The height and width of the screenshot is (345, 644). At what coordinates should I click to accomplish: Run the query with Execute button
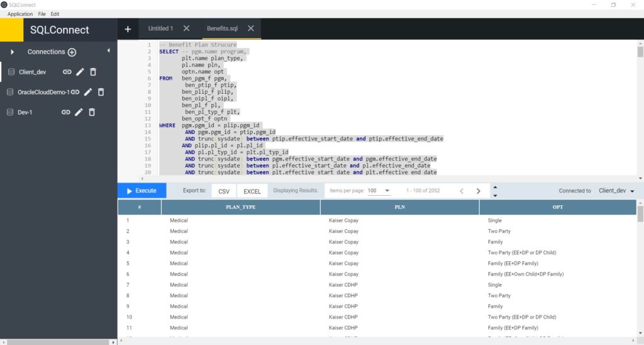(142, 191)
